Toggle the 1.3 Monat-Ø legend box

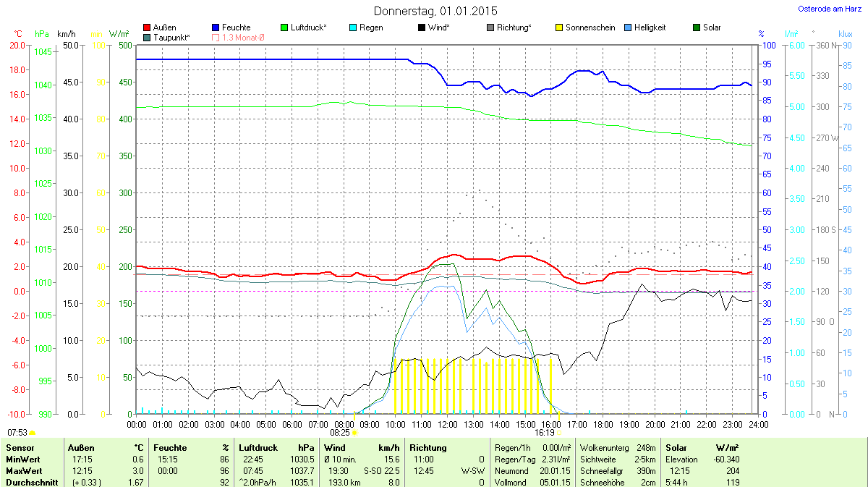click(216, 37)
